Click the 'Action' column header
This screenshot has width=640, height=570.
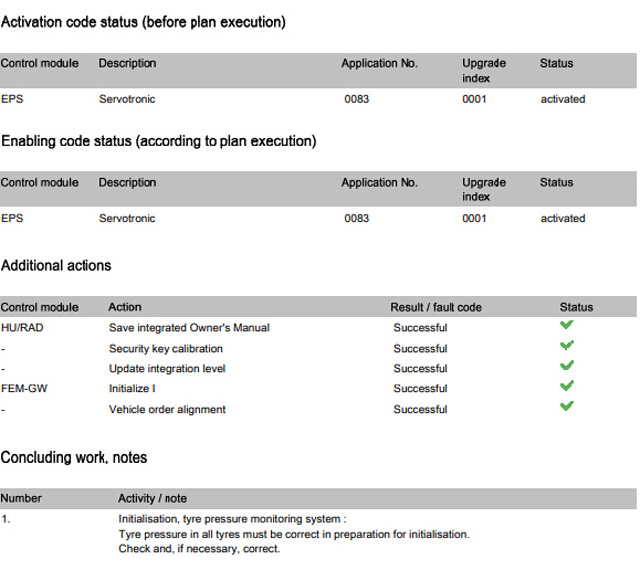125,307
